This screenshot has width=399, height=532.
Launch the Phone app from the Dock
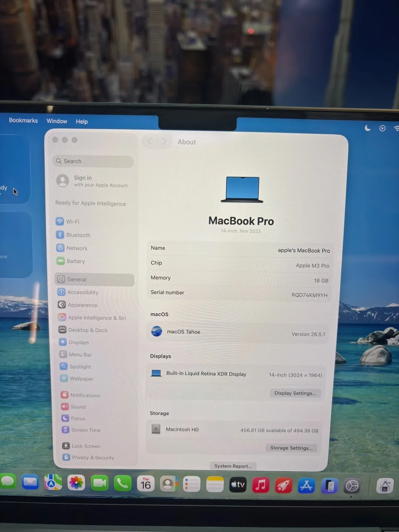[123, 483]
